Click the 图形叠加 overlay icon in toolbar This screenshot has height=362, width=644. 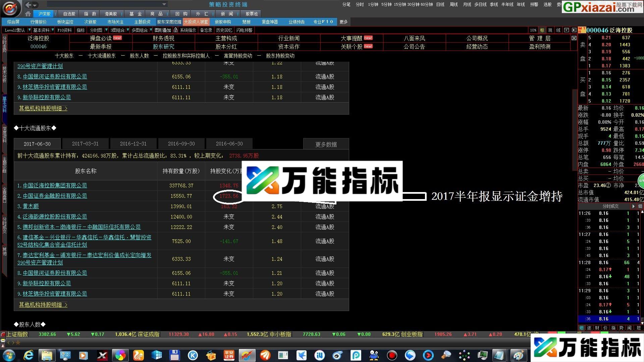pos(163,30)
